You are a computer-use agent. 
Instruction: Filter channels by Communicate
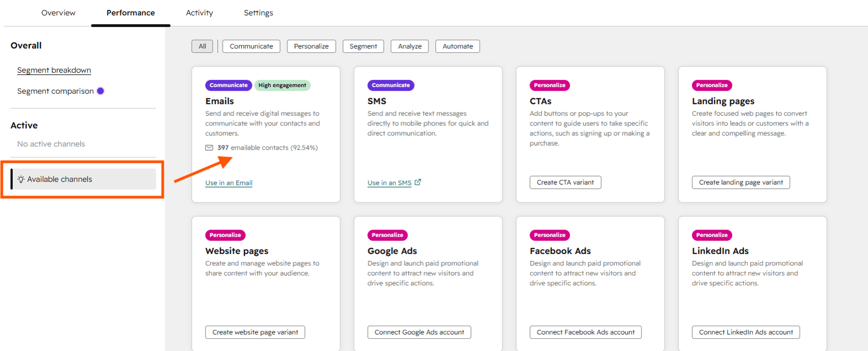coord(251,46)
